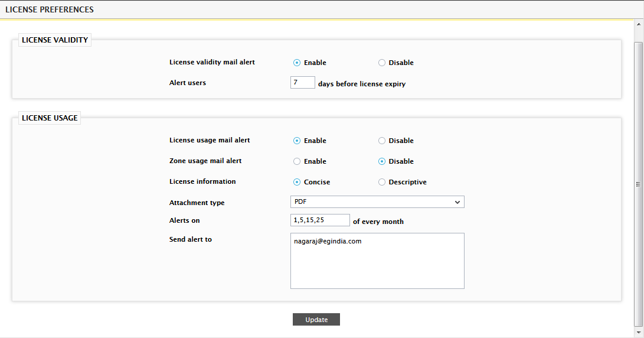The image size is (644, 338).
Task: Click the Alert users days input field
Action: 303,83
